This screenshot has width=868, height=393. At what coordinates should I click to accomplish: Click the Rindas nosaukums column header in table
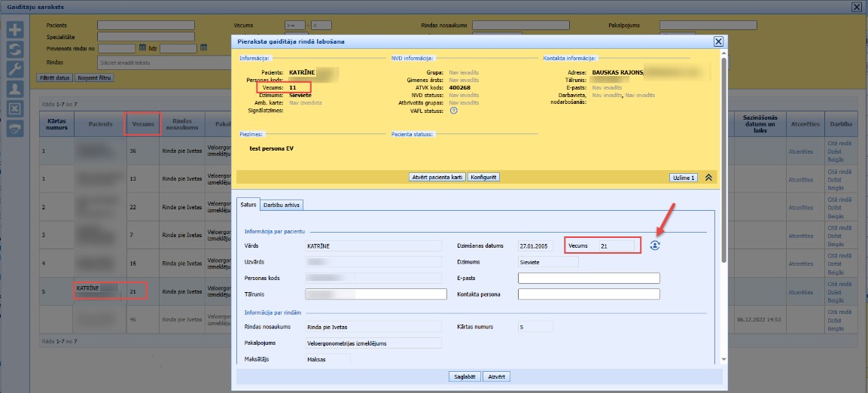pos(182,124)
